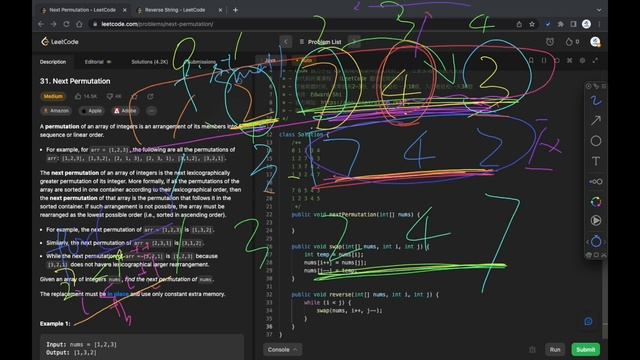Expand the Console panel

tap(282, 350)
